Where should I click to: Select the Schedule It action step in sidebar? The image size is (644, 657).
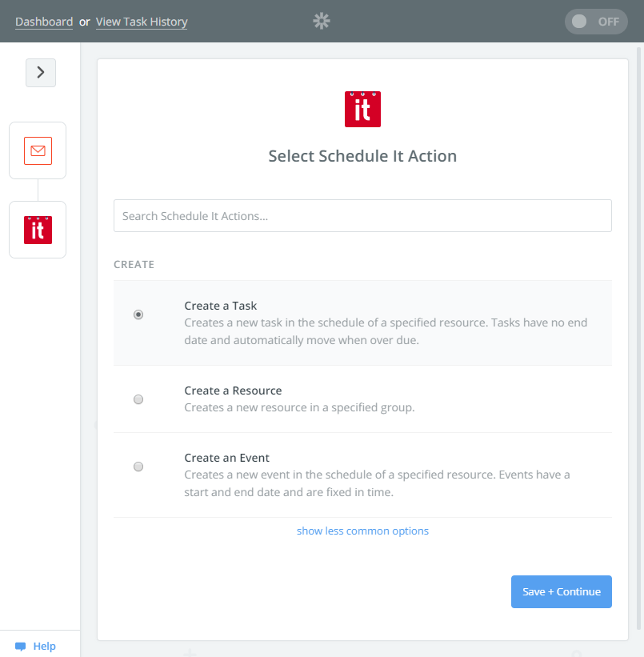click(x=38, y=230)
